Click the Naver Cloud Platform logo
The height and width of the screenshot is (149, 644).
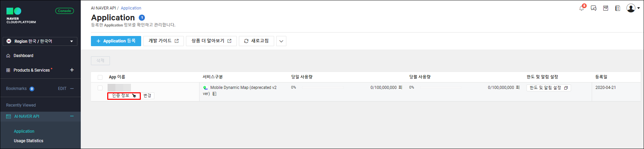tap(21, 16)
